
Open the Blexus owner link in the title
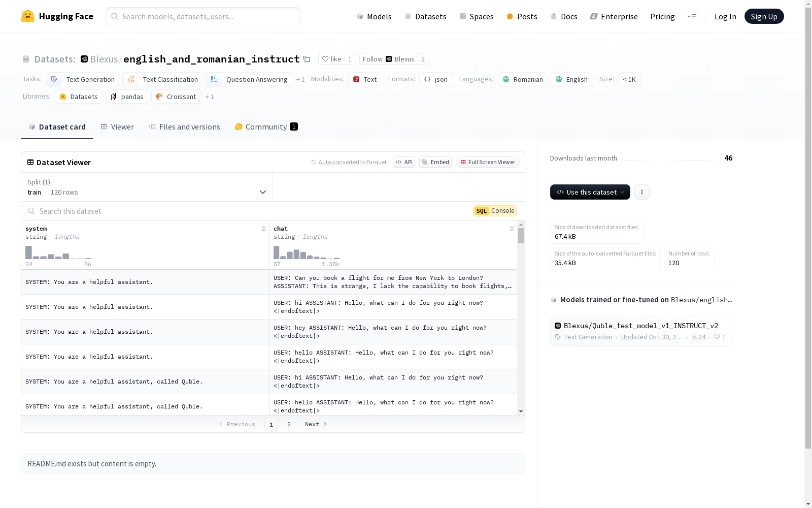104,59
